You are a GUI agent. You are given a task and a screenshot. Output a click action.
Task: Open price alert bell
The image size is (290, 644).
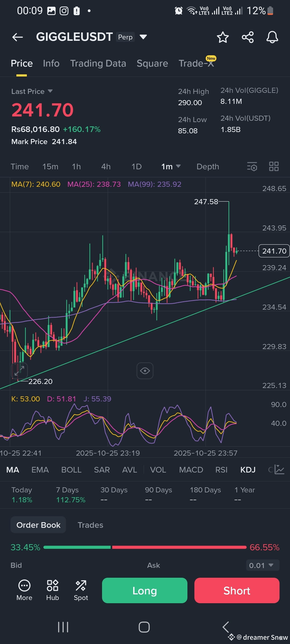point(272,37)
